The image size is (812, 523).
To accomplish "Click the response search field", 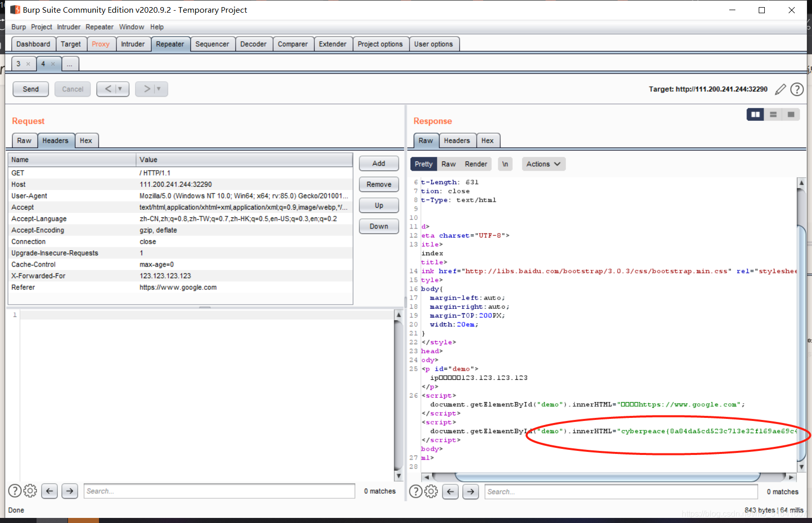I will (621, 492).
